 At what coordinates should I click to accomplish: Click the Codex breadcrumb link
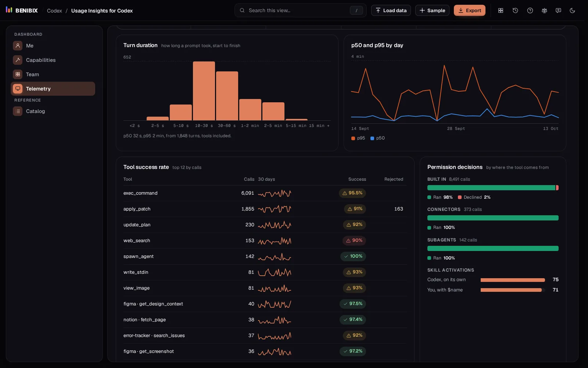(x=54, y=11)
